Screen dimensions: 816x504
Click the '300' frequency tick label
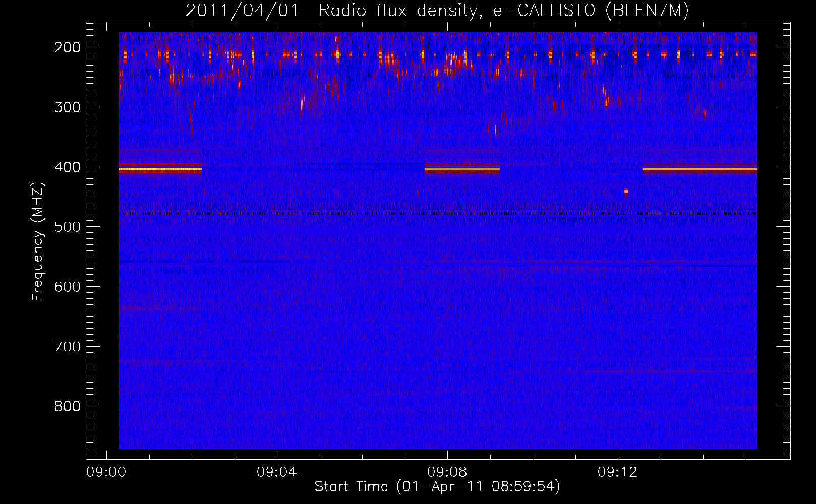coord(68,107)
